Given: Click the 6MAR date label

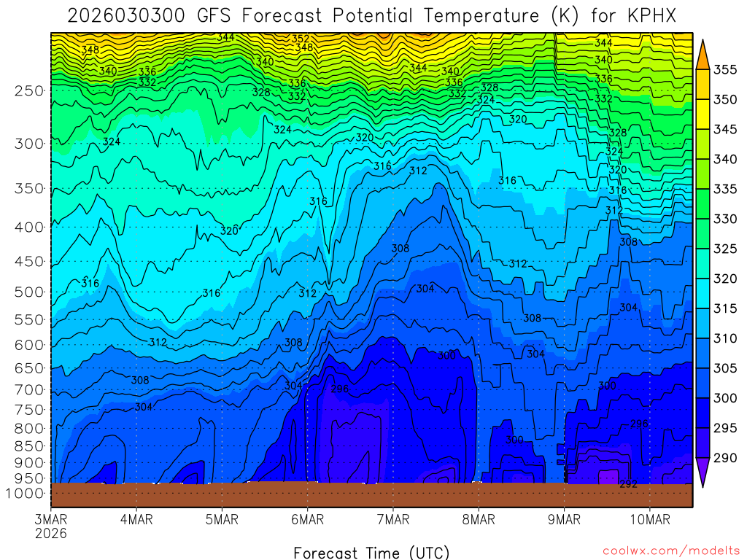Looking at the screenshot, I should (307, 519).
